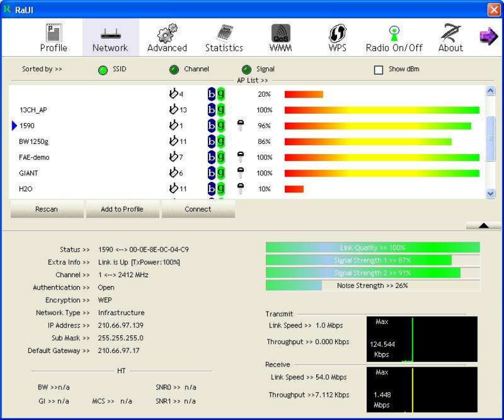
Task: Click the blue connected arrow beside 1590
Action: tap(14, 126)
